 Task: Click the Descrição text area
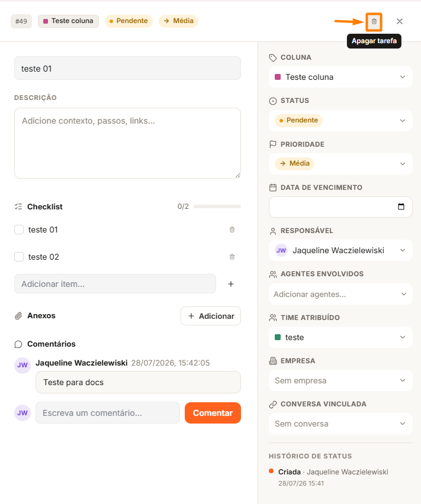point(127,143)
